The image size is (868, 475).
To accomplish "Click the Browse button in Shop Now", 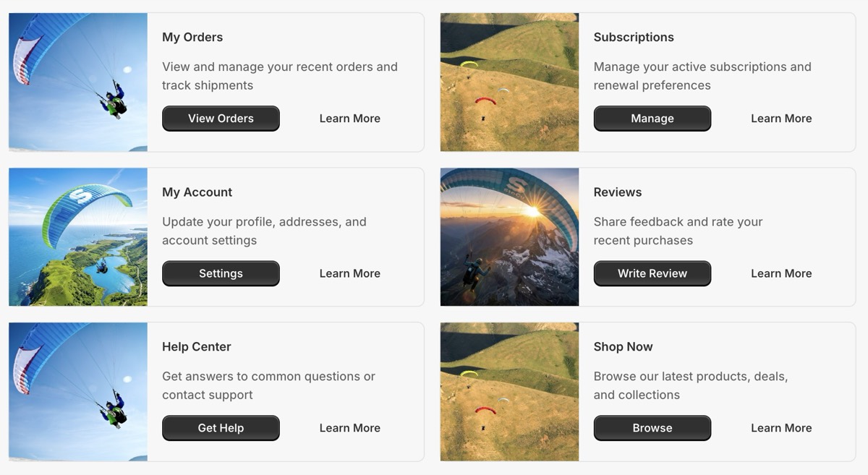I will 652,428.
